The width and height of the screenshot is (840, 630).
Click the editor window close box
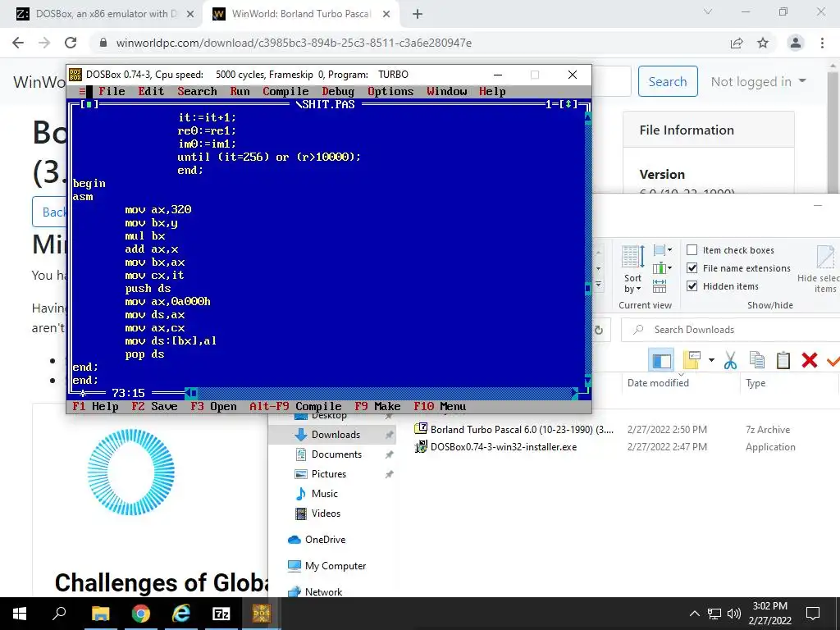coord(89,104)
